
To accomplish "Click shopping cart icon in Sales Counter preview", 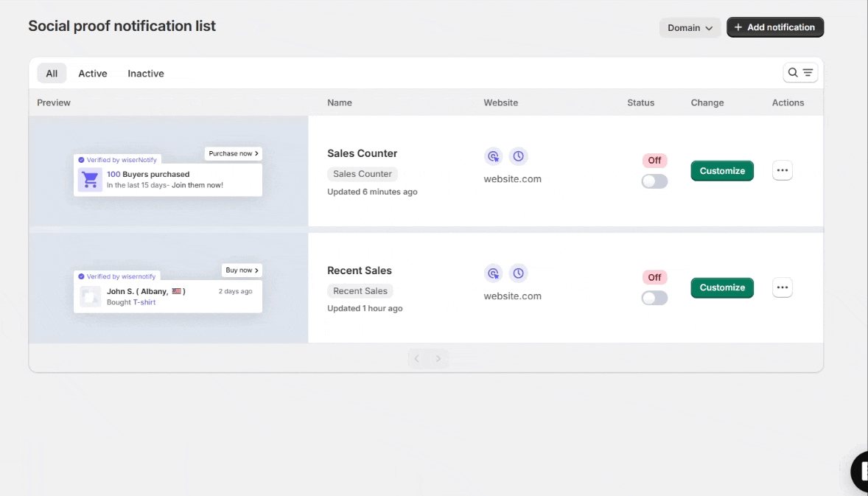I will click(x=90, y=179).
